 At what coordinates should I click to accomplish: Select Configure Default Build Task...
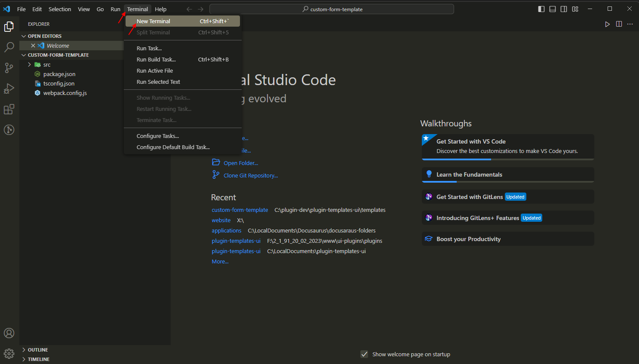click(183, 147)
